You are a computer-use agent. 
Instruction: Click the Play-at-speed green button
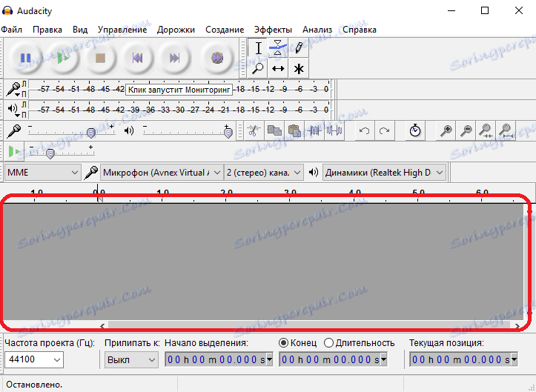pyautogui.click(x=14, y=151)
